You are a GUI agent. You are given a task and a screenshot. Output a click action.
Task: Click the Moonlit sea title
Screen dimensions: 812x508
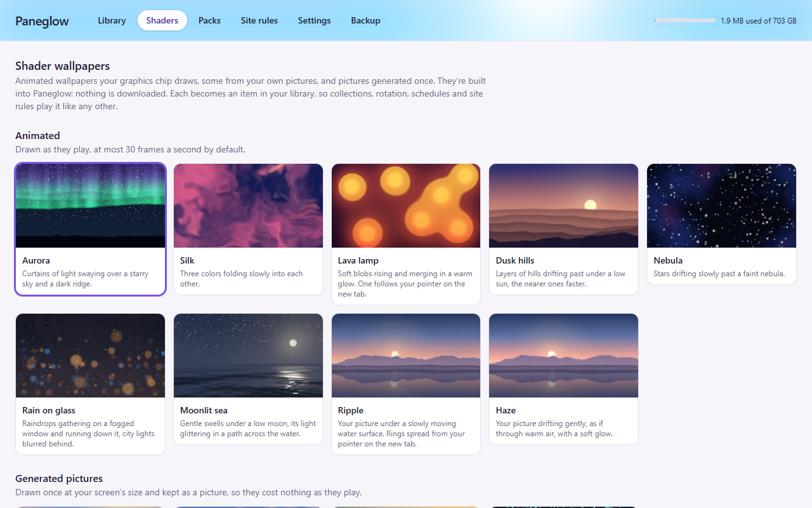(x=204, y=410)
